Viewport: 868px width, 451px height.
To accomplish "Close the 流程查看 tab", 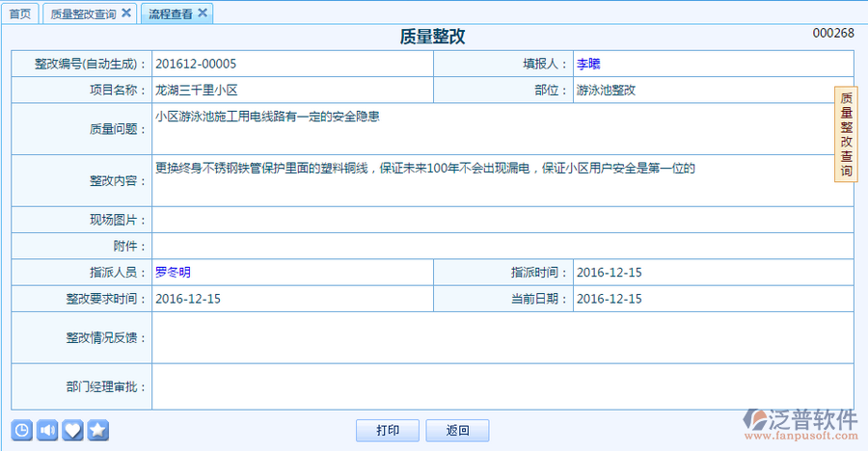I will (203, 13).
